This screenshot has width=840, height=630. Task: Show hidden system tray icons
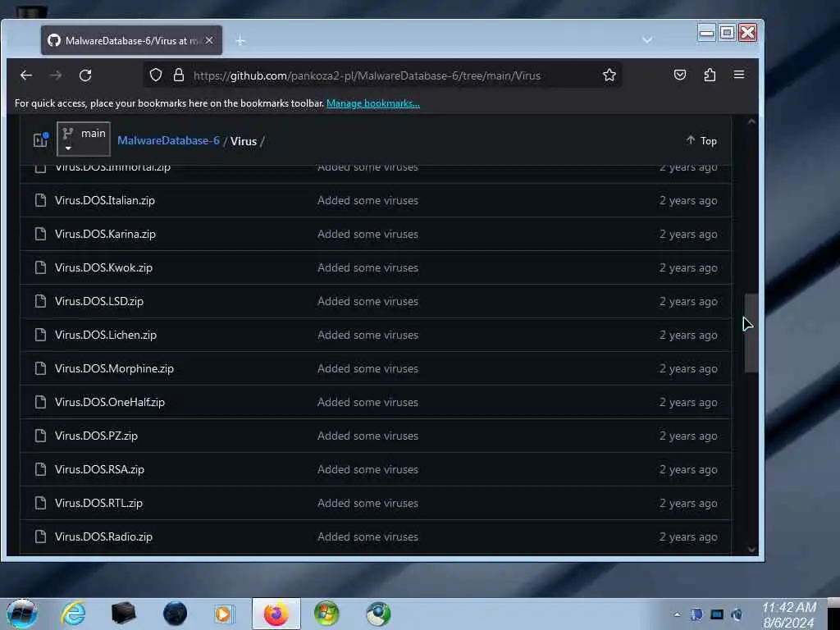tap(677, 614)
